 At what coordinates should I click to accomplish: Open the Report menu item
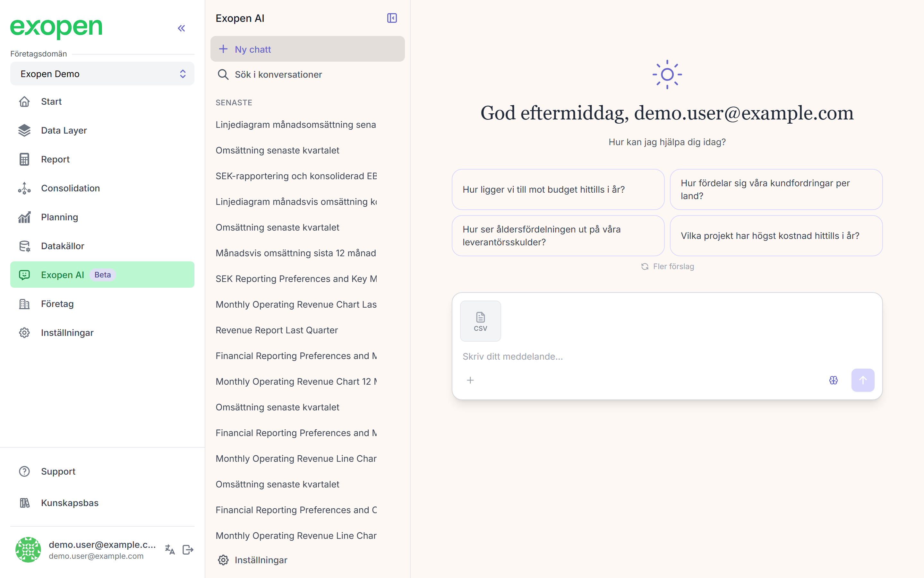tap(102, 159)
